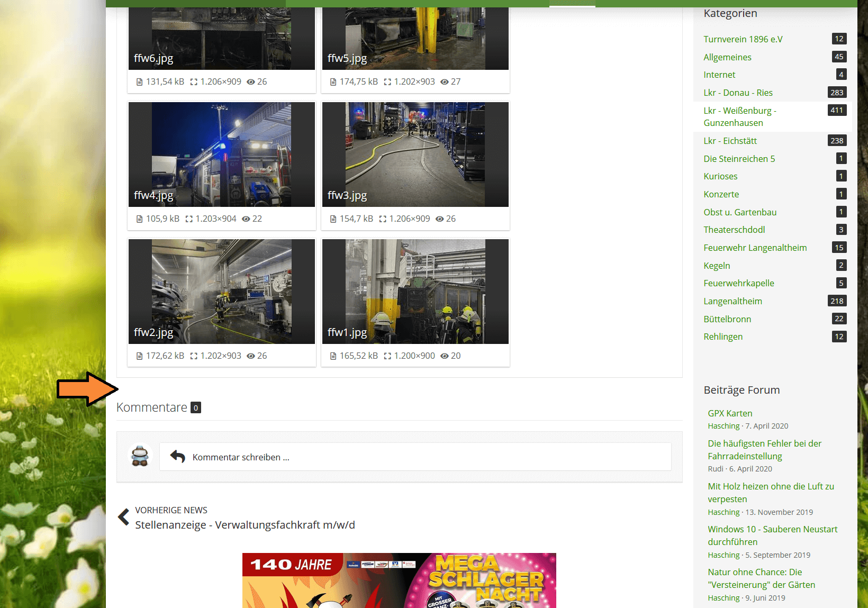Open the GPX Karten forum post
Viewport: 868px width, 608px height.
point(730,413)
